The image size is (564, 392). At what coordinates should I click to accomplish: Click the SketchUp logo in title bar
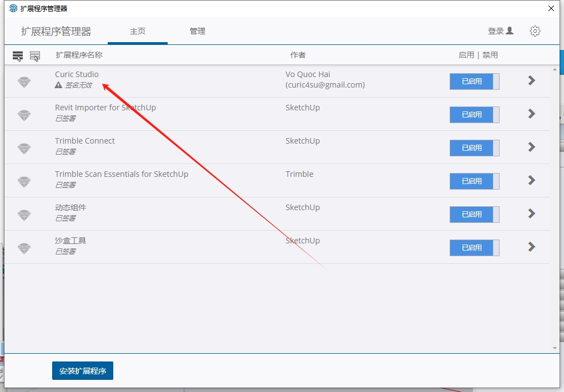(13, 8)
